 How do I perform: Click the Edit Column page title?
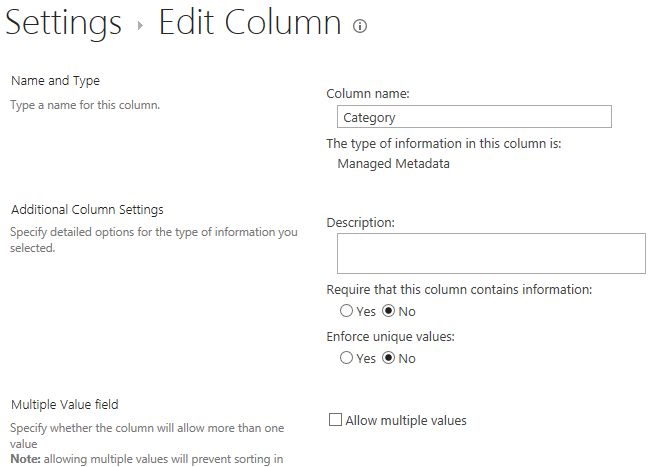[249, 23]
